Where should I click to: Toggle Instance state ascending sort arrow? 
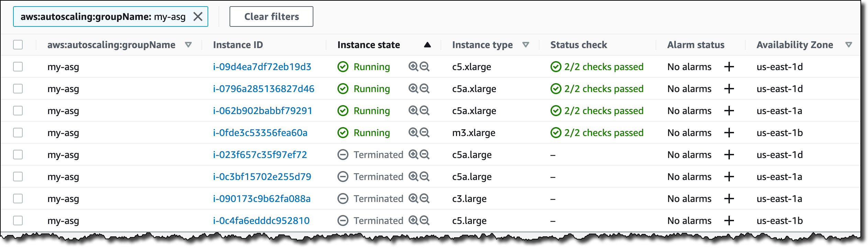coord(427,45)
